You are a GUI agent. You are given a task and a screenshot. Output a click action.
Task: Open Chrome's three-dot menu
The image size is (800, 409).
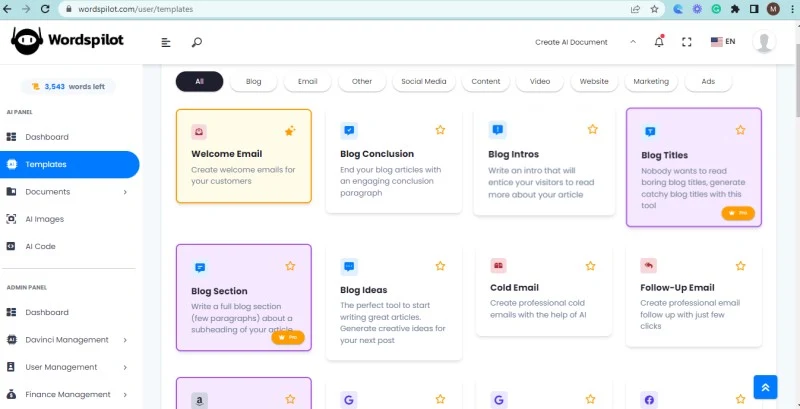[x=791, y=9]
